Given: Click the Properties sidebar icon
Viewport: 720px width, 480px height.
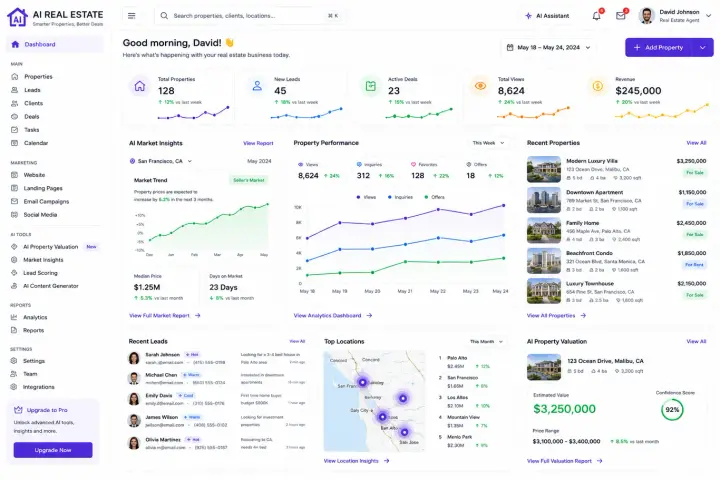Looking at the screenshot, I should tap(15, 77).
